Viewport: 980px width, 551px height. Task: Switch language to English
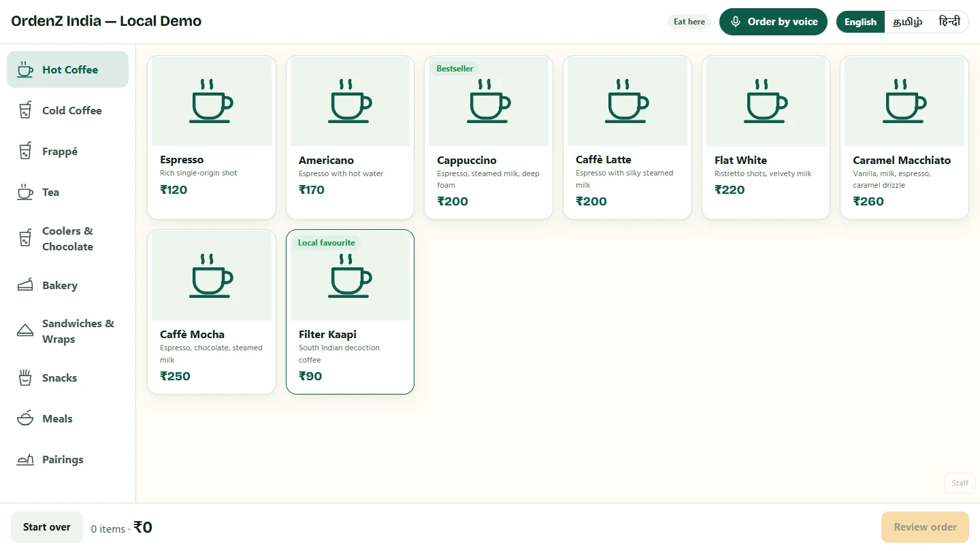pos(860,22)
